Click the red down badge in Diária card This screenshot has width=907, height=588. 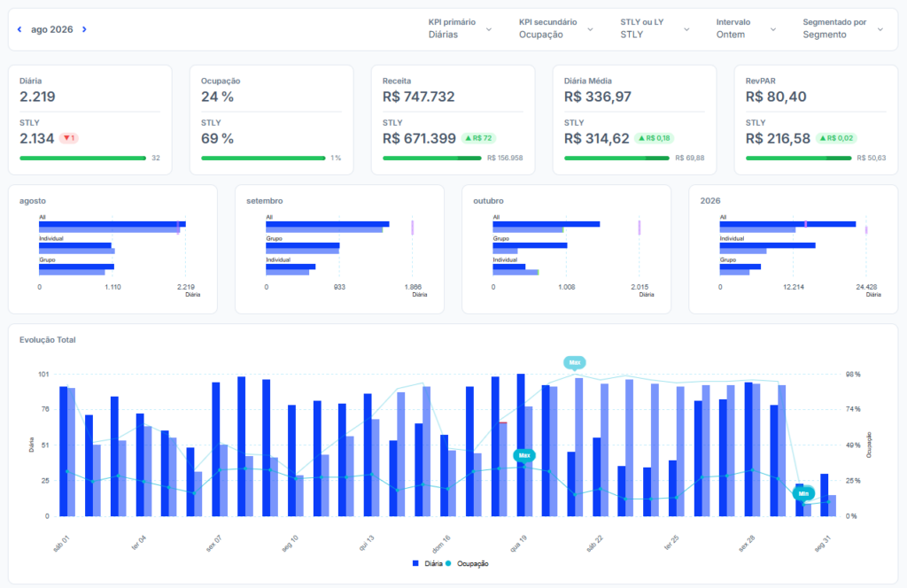point(69,138)
